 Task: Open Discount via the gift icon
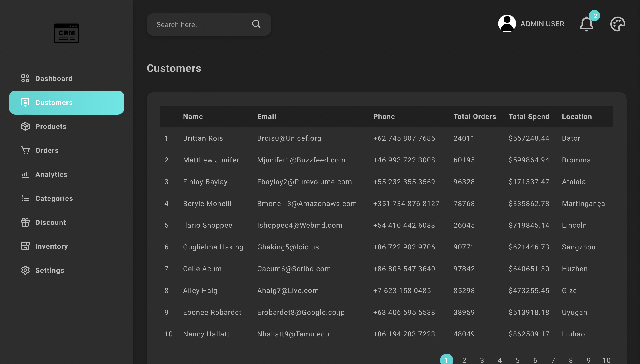(25, 222)
